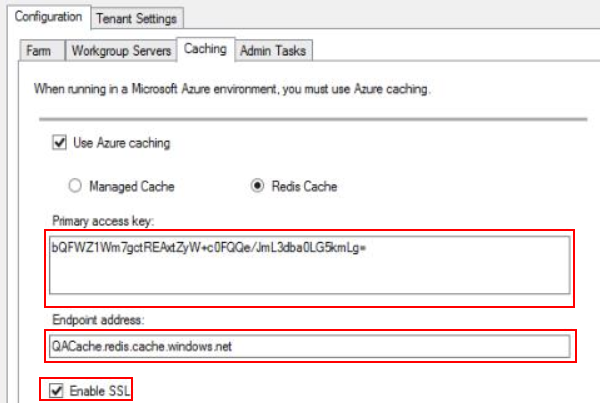
Task: Click the Azure environment instruction text
Action: [x=232, y=89]
